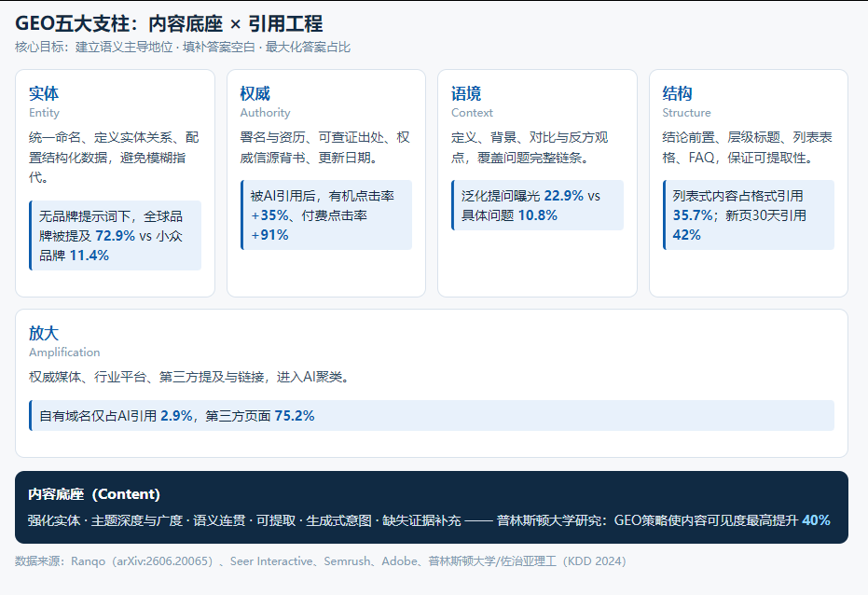Click the 'Authority' English label

coord(265,112)
